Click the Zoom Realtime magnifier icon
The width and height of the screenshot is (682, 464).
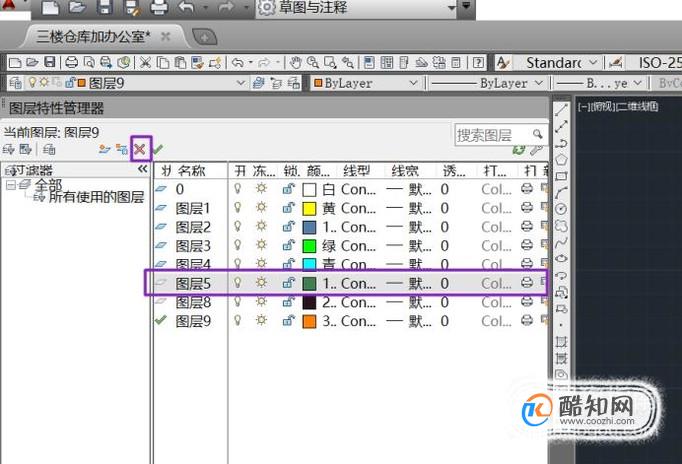point(313,63)
